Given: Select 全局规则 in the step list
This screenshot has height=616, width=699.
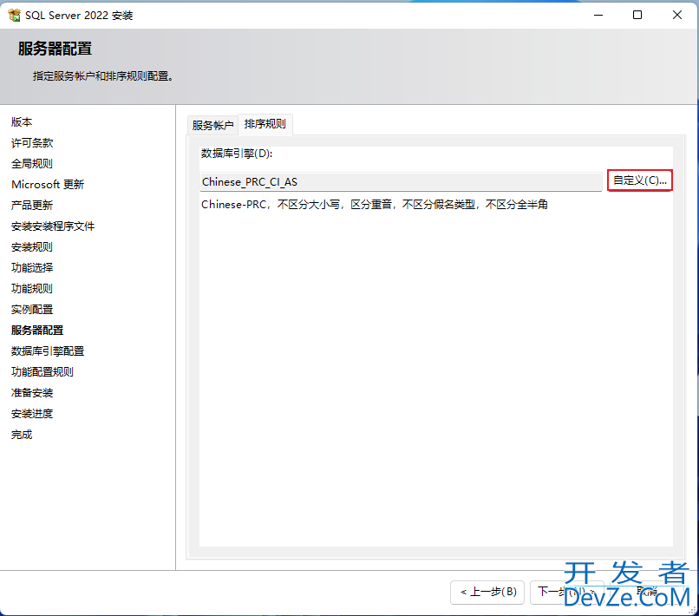Looking at the screenshot, I should 32,163.
